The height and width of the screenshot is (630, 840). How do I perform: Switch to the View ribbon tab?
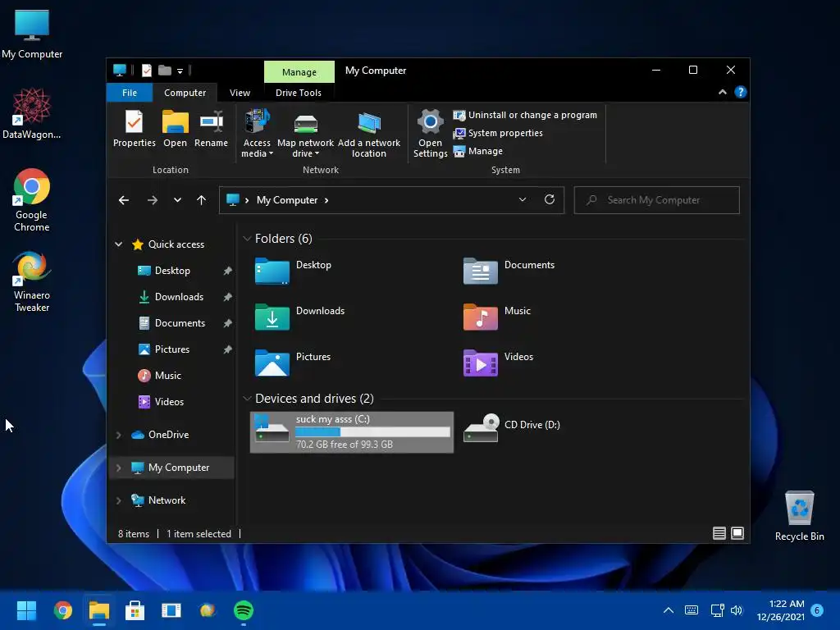(240, 93)
